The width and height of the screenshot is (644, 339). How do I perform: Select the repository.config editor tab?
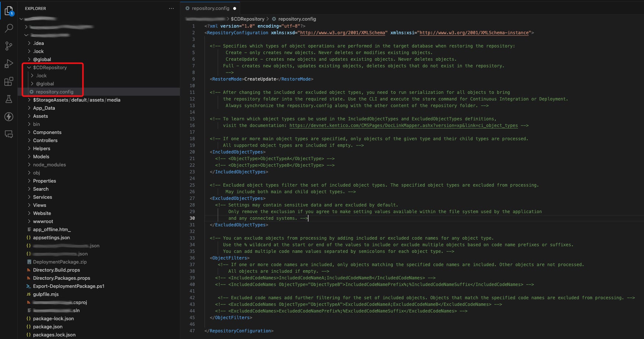point(210,8)
